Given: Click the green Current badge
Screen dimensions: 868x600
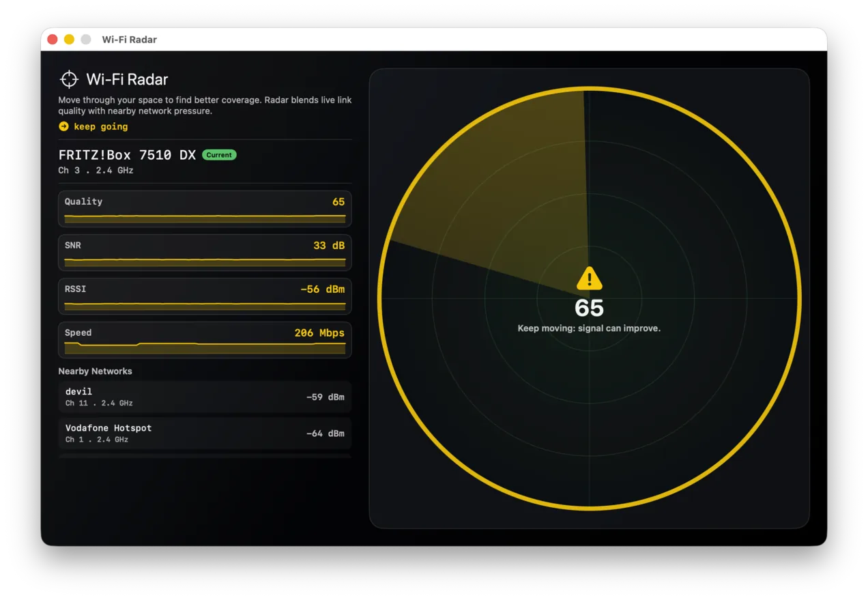Looking at the screenshot, I should (219, 155).
